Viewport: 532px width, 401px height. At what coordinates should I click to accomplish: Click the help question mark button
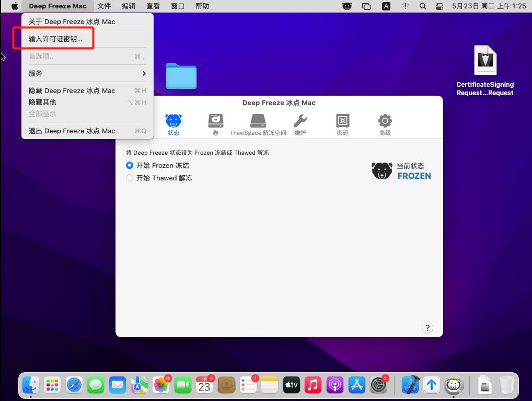[x=427, y=328]
